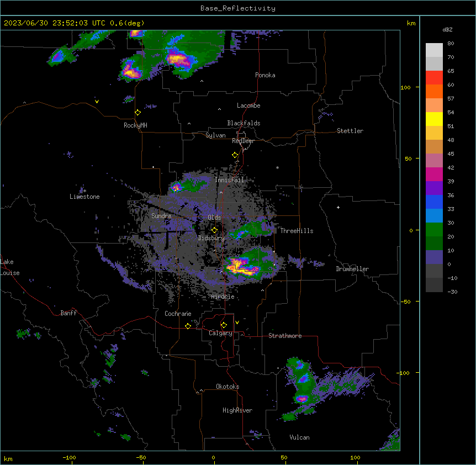Select the slate blue 0-10 dBZ legend swatch

pyautogui.click(x=434, y=257)
